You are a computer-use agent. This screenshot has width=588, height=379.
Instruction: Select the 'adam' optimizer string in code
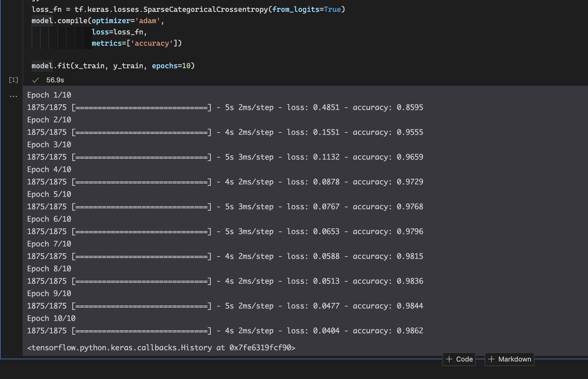click(x=148, y=21)
